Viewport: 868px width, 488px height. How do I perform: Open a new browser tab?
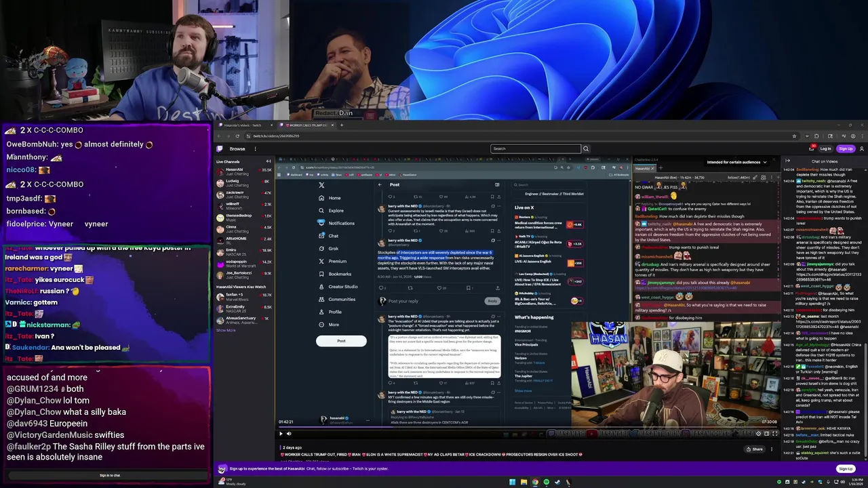(x=341, y=125)
